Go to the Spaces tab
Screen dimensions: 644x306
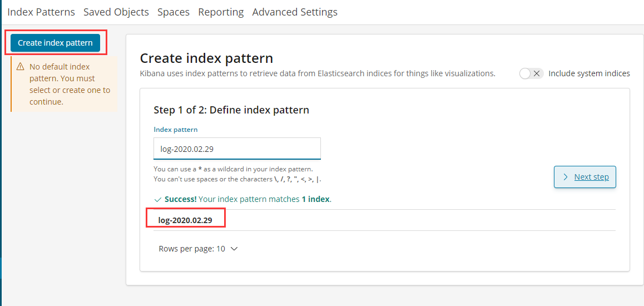click(x=173, y=12)
